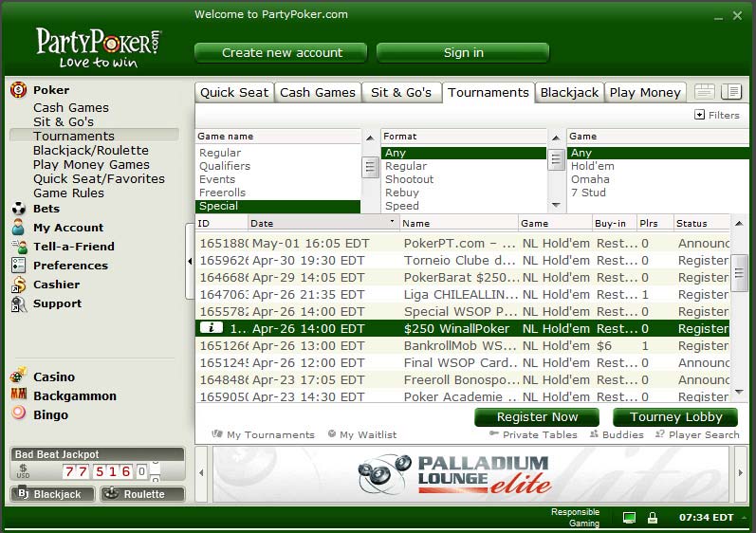
Task: Click tournament list scroll down arrow
Action: [x=739, y=392]
